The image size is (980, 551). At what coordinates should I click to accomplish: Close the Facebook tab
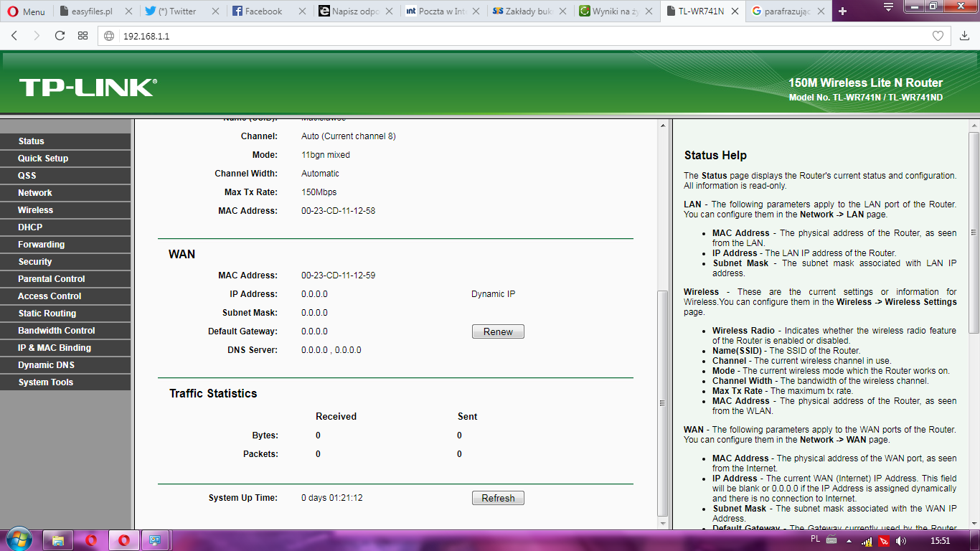pos(302,11)
